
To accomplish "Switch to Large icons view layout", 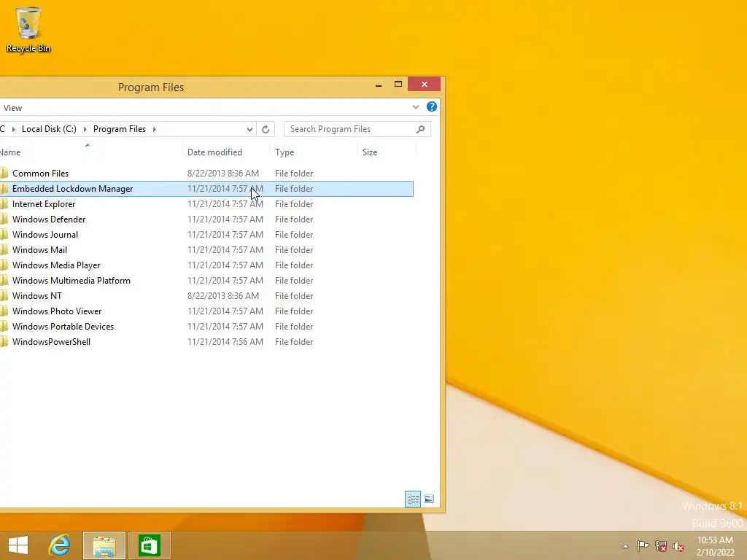I will click(x=429, y=499).
